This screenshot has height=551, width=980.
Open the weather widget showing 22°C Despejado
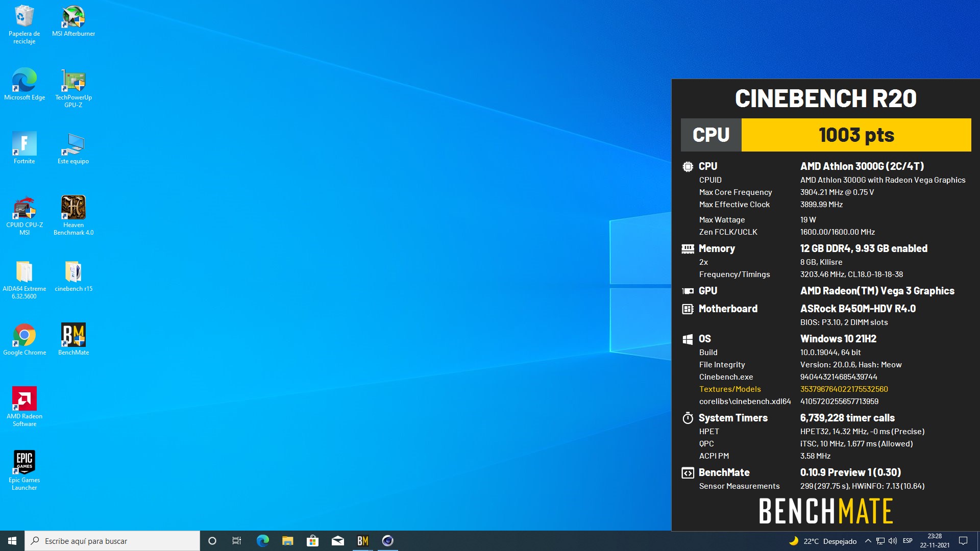point(822,541)
